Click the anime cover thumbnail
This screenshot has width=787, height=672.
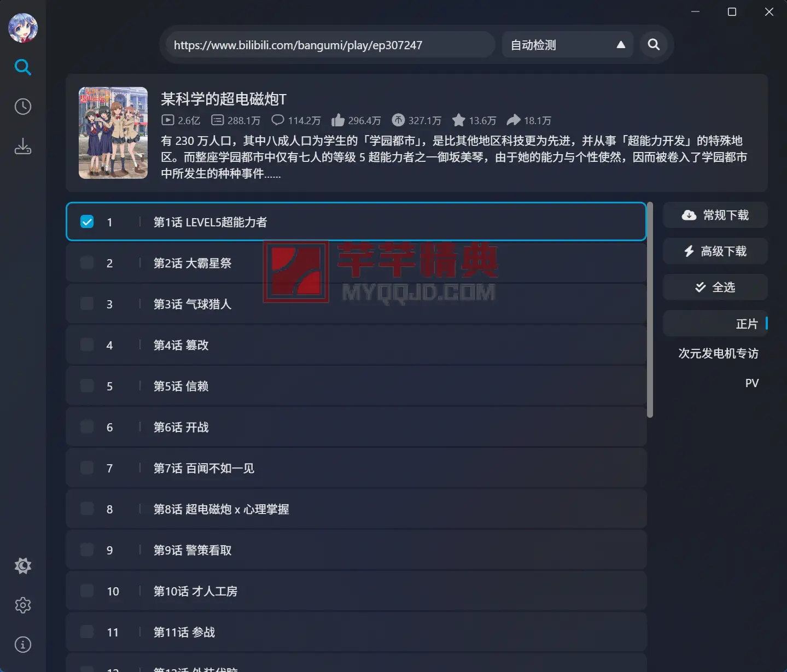tap(113, 133)
